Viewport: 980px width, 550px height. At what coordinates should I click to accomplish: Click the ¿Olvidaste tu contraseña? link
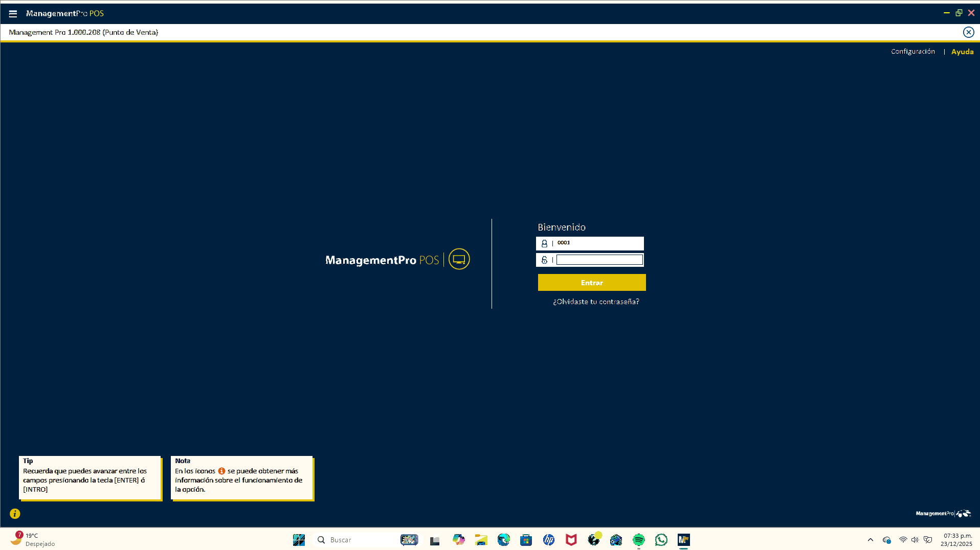click(x=596, y=302)
